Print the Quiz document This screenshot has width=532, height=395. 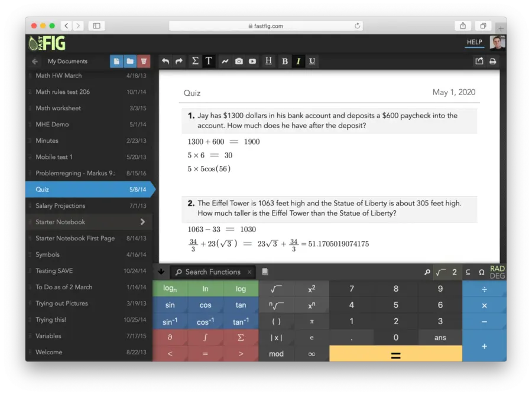pyautogui.click(x=493, y=61)
